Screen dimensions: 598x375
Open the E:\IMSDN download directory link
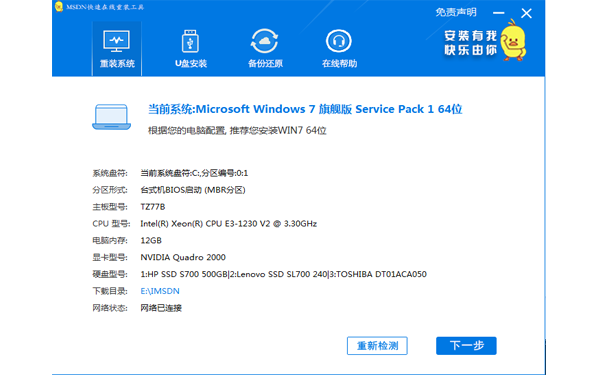(x=160, y=291)
